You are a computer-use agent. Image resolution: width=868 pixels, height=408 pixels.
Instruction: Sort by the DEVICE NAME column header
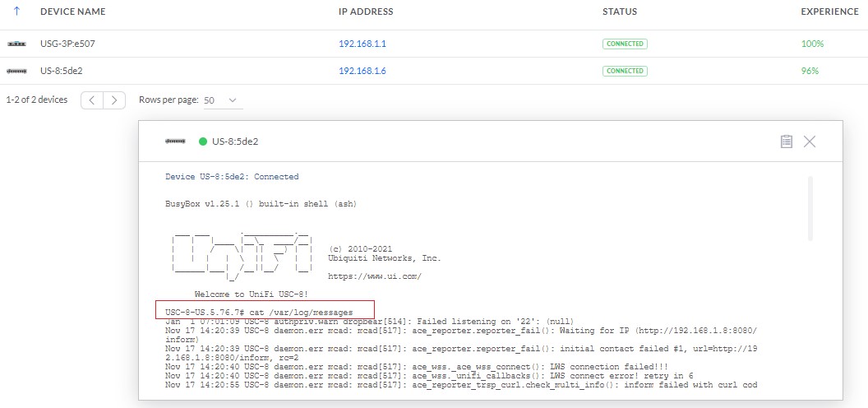[72, 12]
